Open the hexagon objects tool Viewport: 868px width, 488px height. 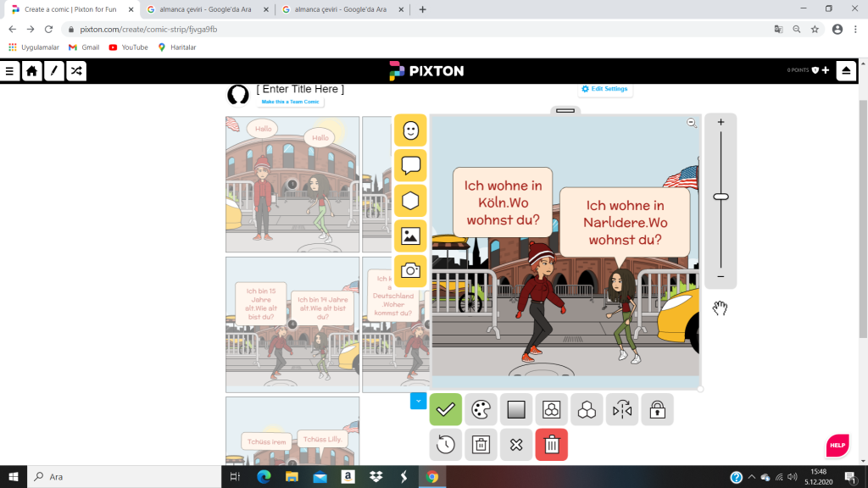[x=410, y=201]
